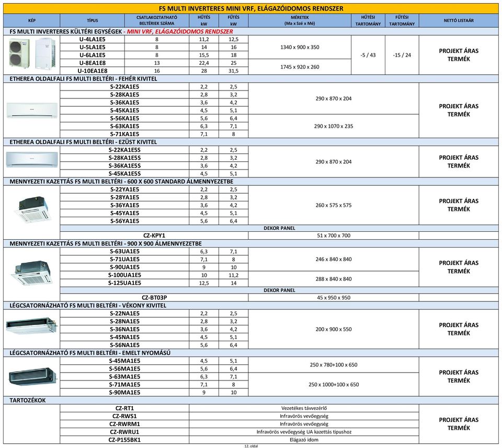Click the 'TÍPUS' column header
The image size is (502, 448).
(93, 20)
